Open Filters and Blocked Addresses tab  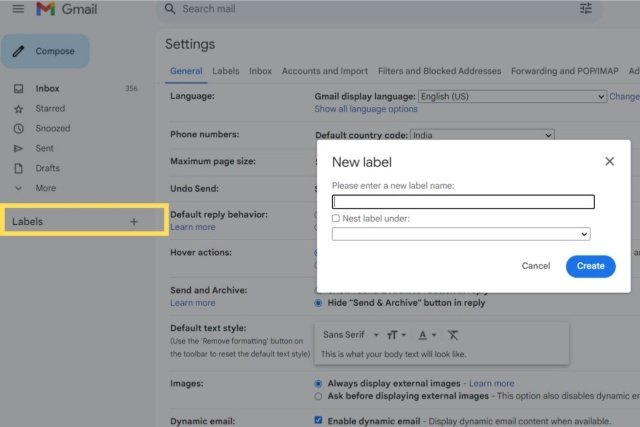point(439,71)
